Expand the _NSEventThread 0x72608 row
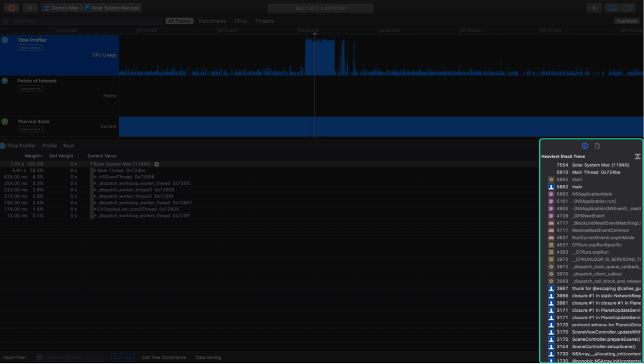Screen dimensions: 644x364 click(x=95, y=177)
